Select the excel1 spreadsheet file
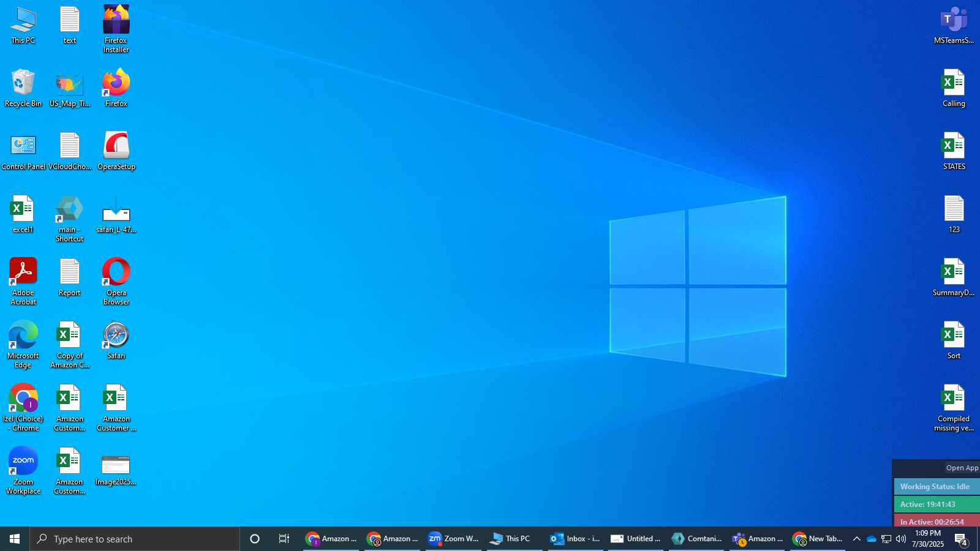This screenshot has width=980, height=551. pyautogui.click(x=23, y=215)
